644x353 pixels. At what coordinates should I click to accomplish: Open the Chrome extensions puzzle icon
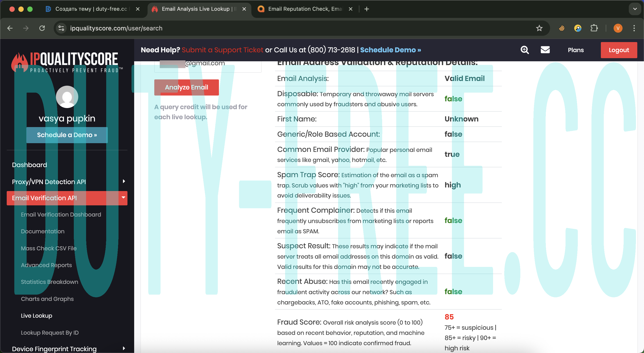(594, 28)
